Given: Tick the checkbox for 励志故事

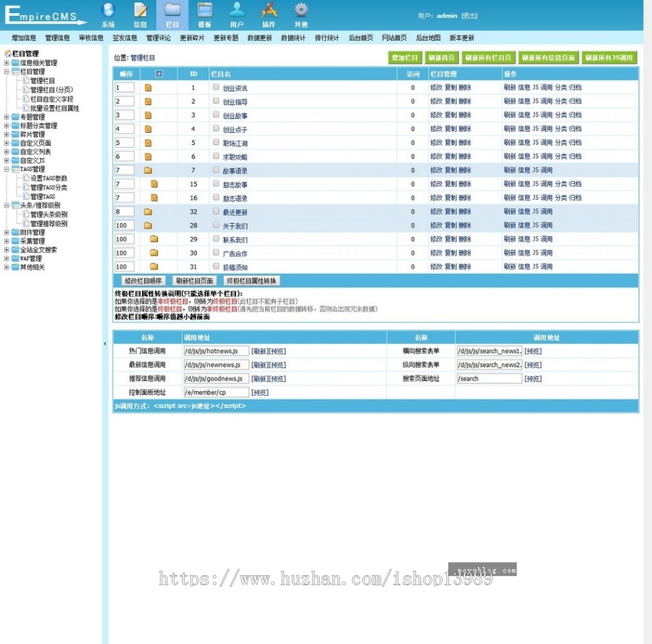Looking at the screenshot, I should tap(216, 183).
